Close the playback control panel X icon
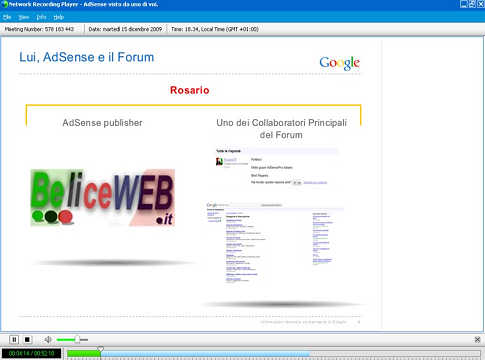Viewport: 485px width, 360px height. click(x=477, y=340)
